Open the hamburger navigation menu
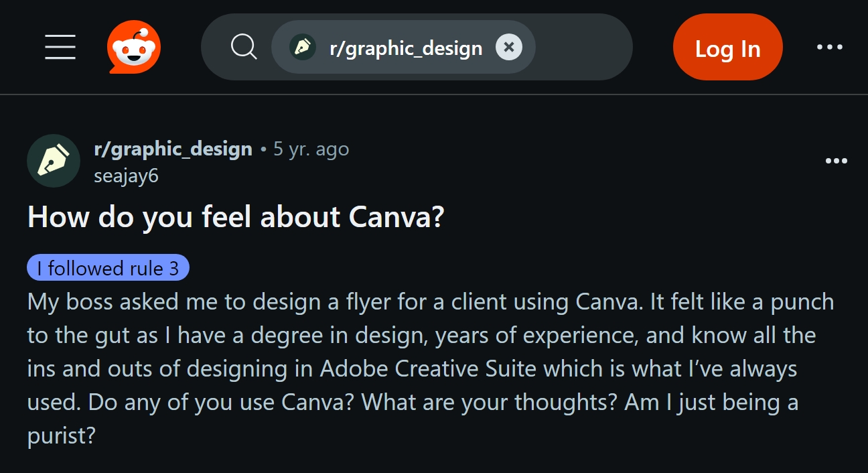 pos(60,48)
